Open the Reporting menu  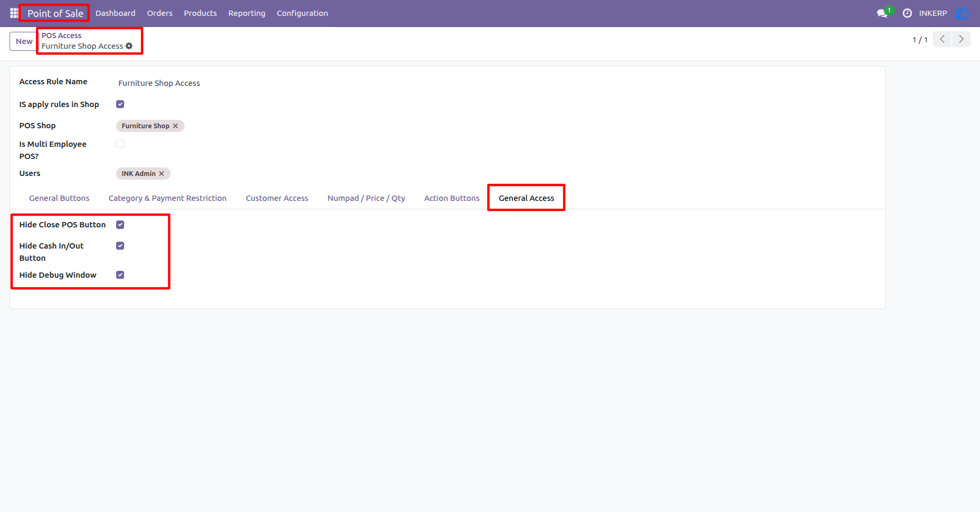(x=247, y=13)
